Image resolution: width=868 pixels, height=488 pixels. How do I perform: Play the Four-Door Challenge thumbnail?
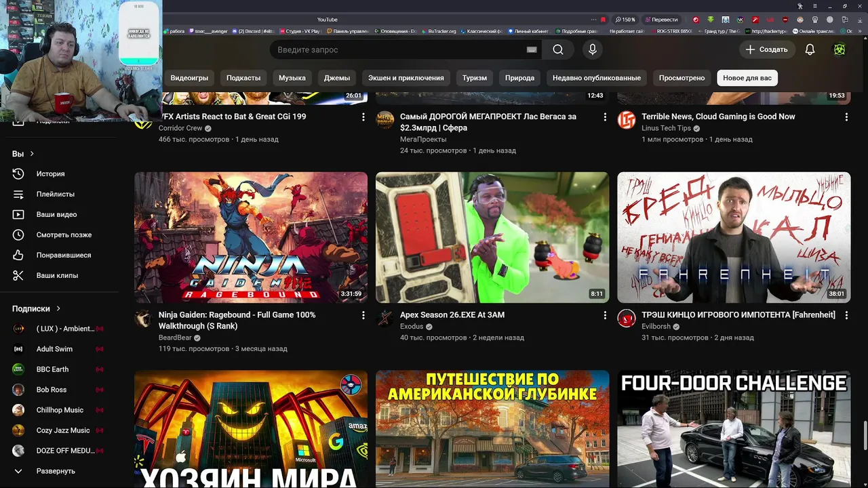click(x=734, y=429)
